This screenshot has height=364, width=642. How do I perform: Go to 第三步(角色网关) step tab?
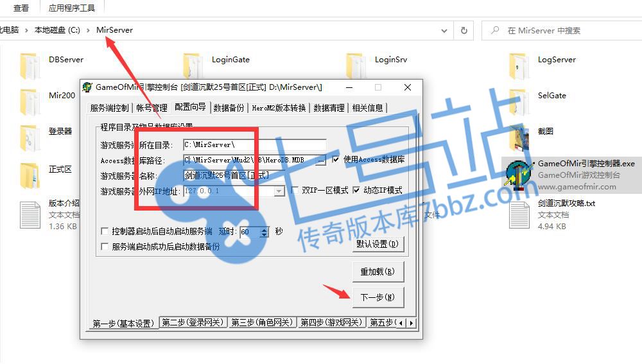point(262,322)
